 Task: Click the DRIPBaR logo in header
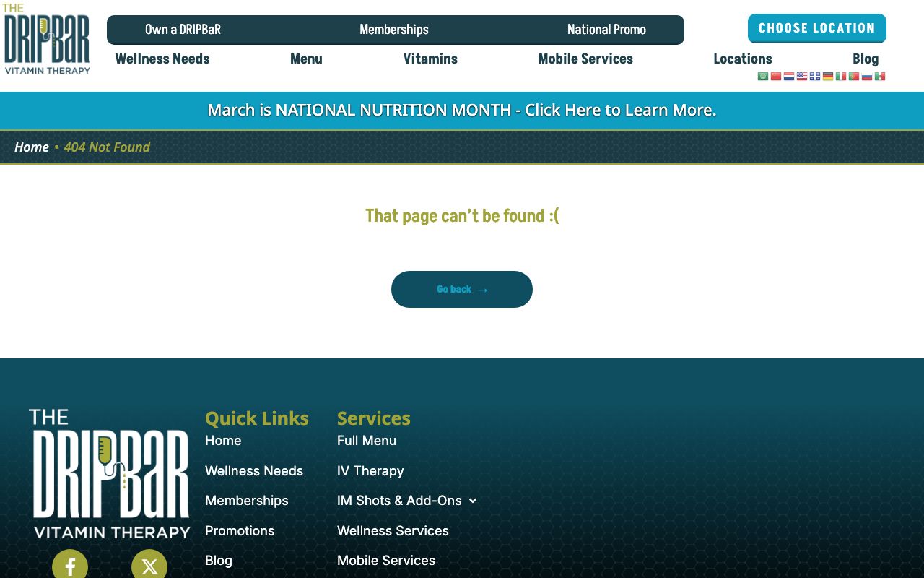pyautogui.click(x=47, y=40)
